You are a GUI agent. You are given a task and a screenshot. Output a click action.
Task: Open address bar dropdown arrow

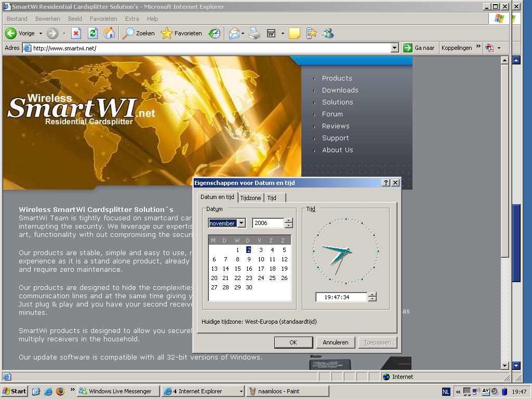[x=394, y=48]
